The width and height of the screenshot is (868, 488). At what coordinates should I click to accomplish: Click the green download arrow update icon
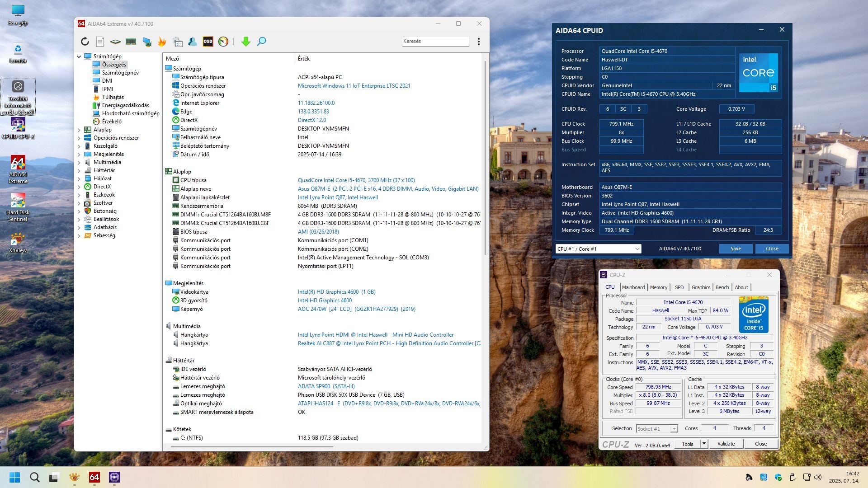pyautogui.click(x=245, y=42)
